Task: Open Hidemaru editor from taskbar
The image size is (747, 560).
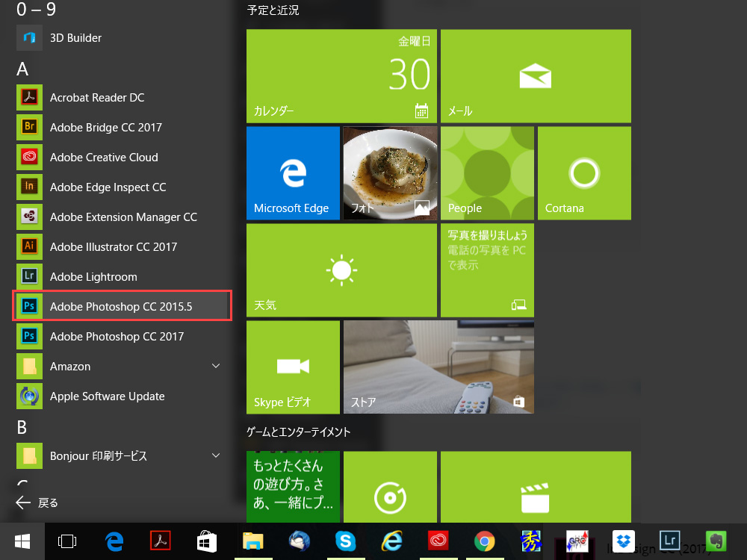Action: [530, 541]
